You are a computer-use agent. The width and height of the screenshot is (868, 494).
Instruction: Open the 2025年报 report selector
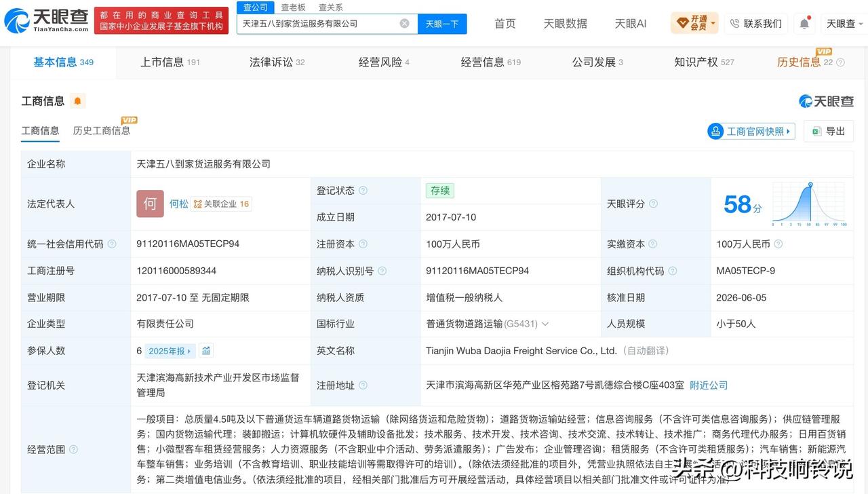(x=170, y=351)
